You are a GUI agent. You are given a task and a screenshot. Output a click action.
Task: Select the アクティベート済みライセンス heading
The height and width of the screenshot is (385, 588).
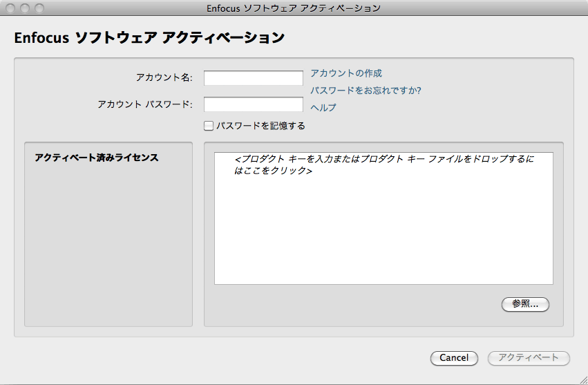coord(97,158)
